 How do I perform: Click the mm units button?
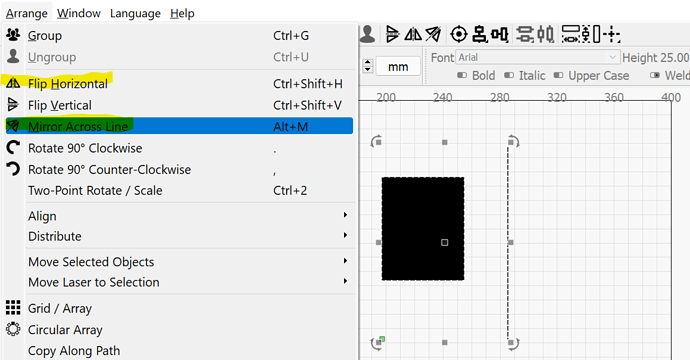click(x=398, y=66)
